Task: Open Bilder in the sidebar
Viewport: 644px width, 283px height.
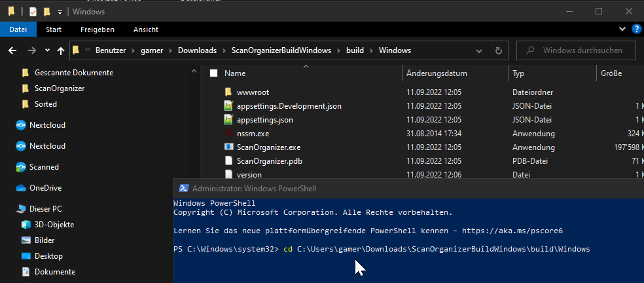Action: coord(45,240)
